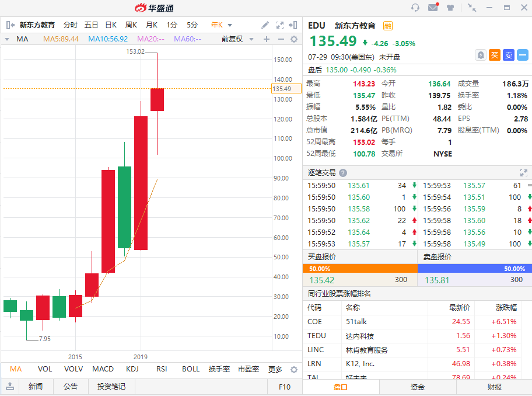Select the VOL indicator
This screenshot has width=532, height=396.
pos(45,369)
